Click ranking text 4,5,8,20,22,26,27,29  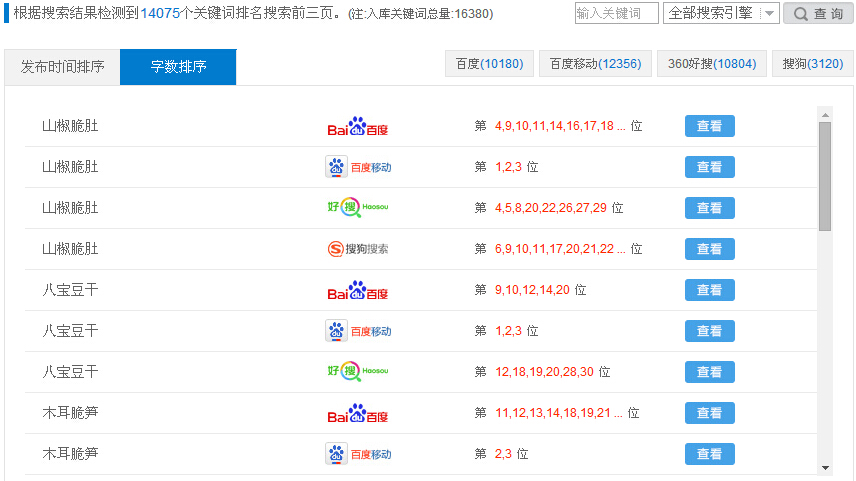551,208
